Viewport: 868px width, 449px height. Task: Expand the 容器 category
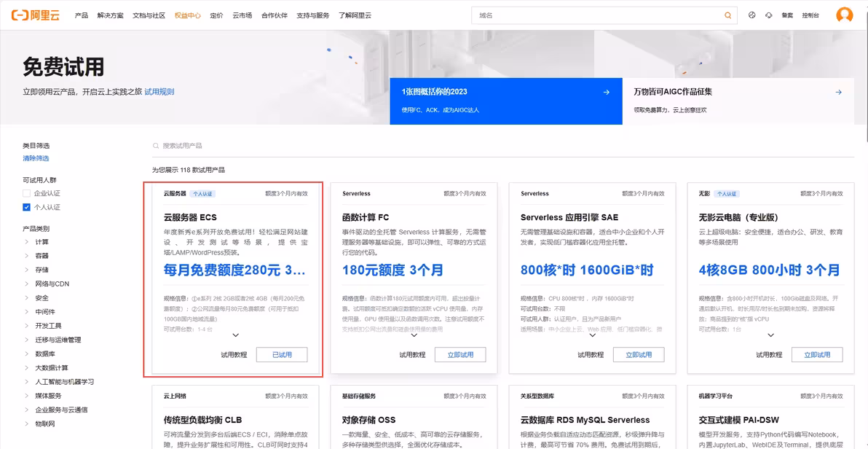click(26, 256)
